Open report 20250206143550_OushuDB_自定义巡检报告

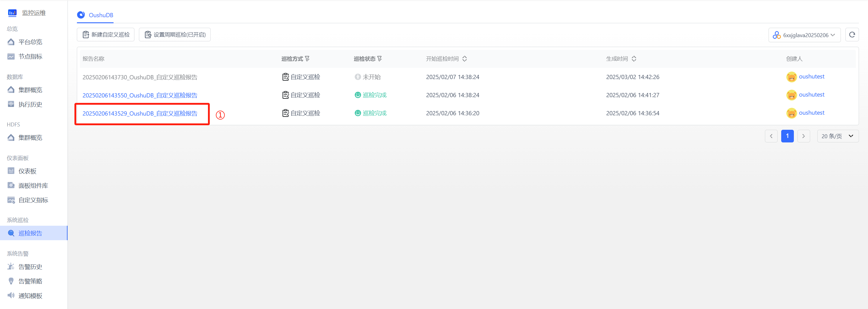[x=140, y=95]
